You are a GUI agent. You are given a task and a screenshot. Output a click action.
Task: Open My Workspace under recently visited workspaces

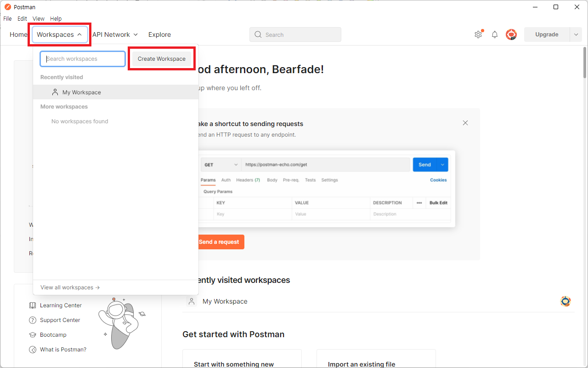(225, 301)
